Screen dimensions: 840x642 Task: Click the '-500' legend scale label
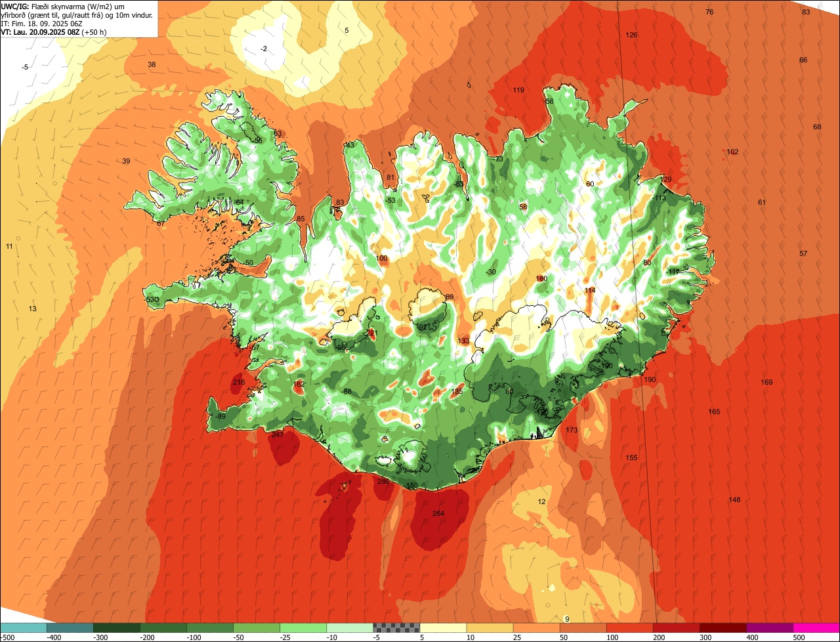point(9,637)
